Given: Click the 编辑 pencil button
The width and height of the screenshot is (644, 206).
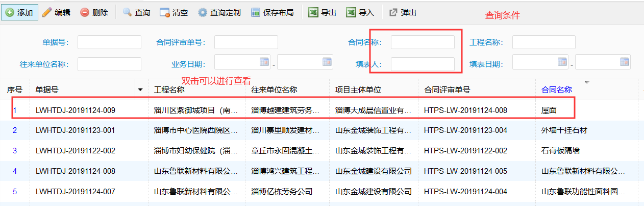Looking at the screenshot, I should [x=56, y=12].
